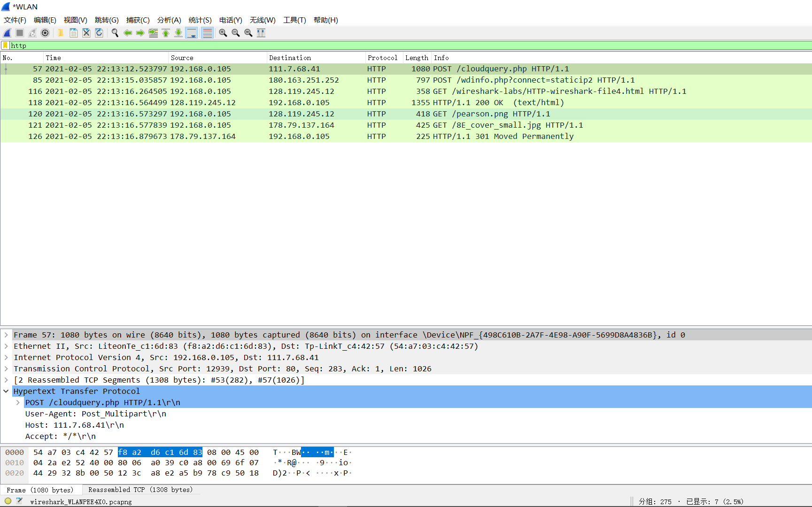Screen dimensions: 812x507
Task: Select packet 126 301 Moved Permanently row
Action: (406, 137)
